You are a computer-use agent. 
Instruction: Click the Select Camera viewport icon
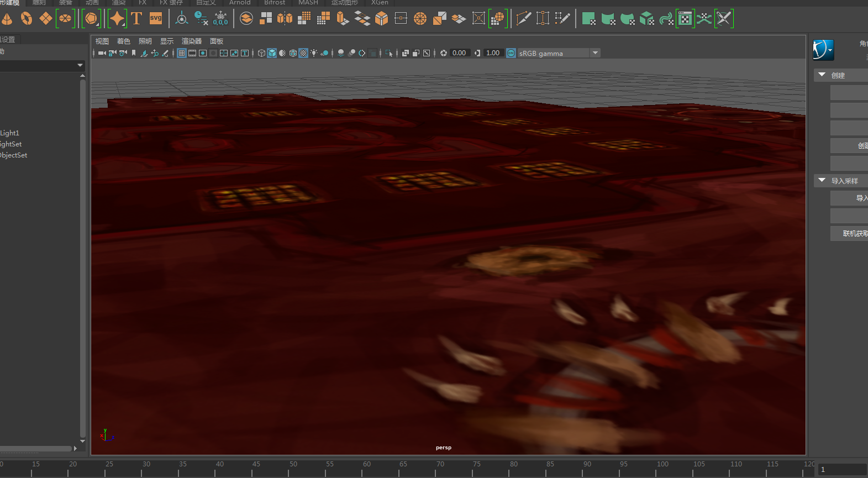click(102, 53)
